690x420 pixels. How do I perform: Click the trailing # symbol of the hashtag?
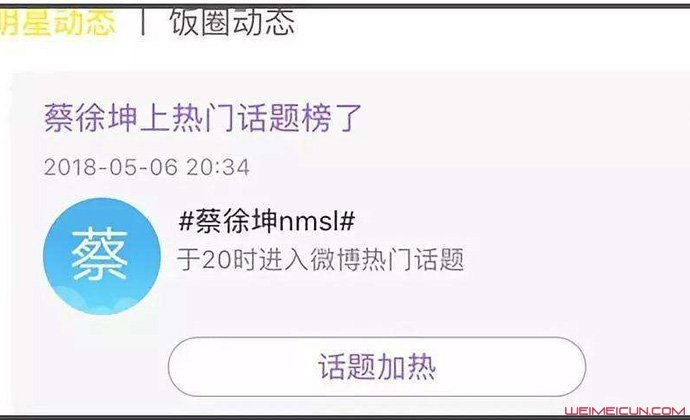[347, 221]
